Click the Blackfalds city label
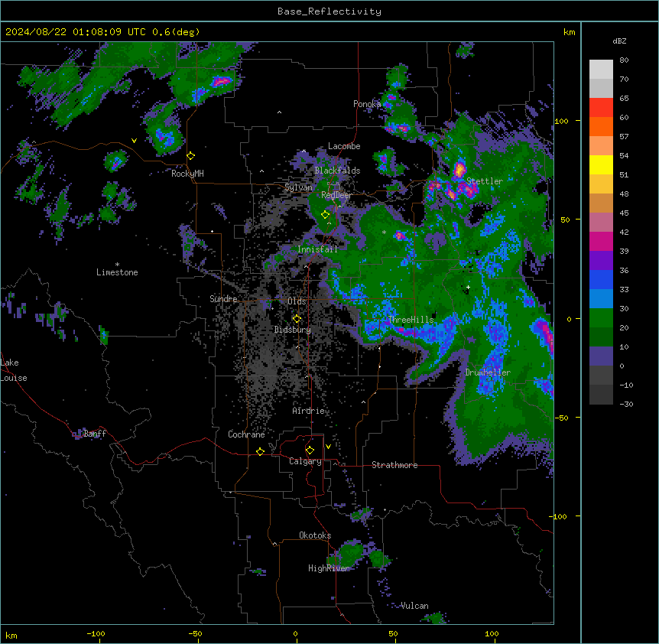Viewport: 659px width, 644px height. pos(337,171)
